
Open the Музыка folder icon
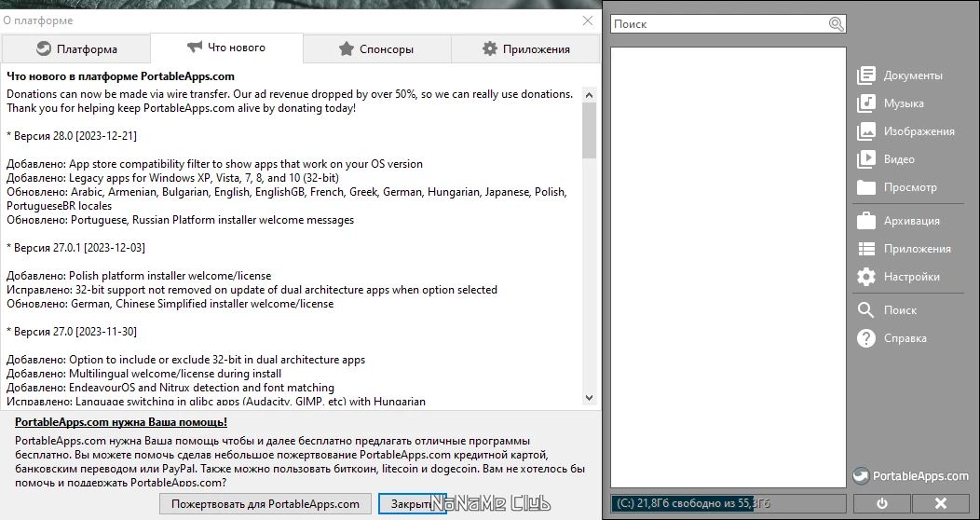865,103
